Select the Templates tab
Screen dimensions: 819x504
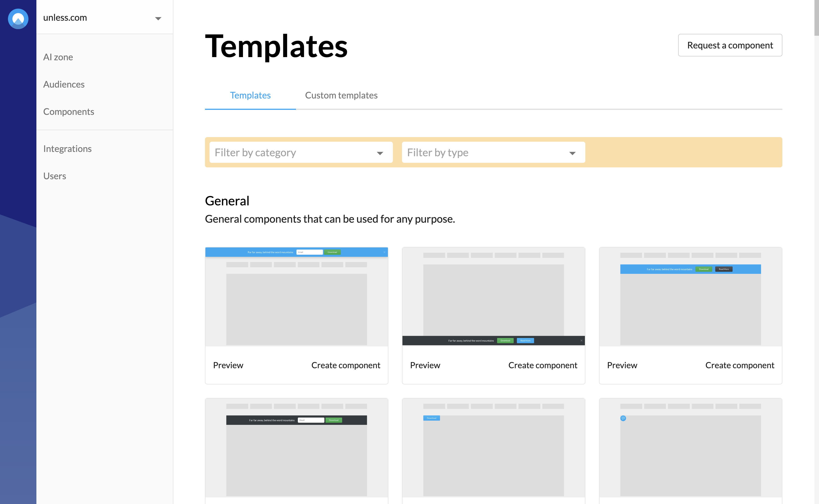(x=250, y=95)
